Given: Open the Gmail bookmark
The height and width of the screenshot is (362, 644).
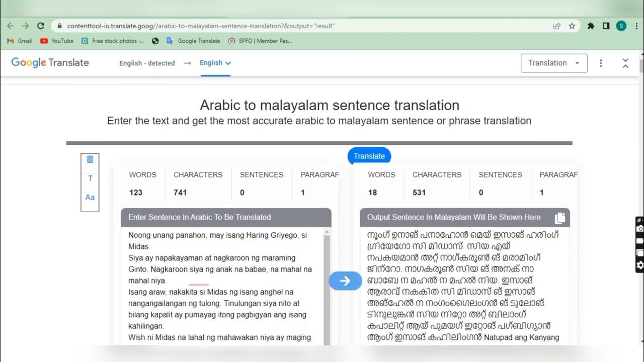Looking at the screenshot, I should pyautogui.click(x=20, y=41).
